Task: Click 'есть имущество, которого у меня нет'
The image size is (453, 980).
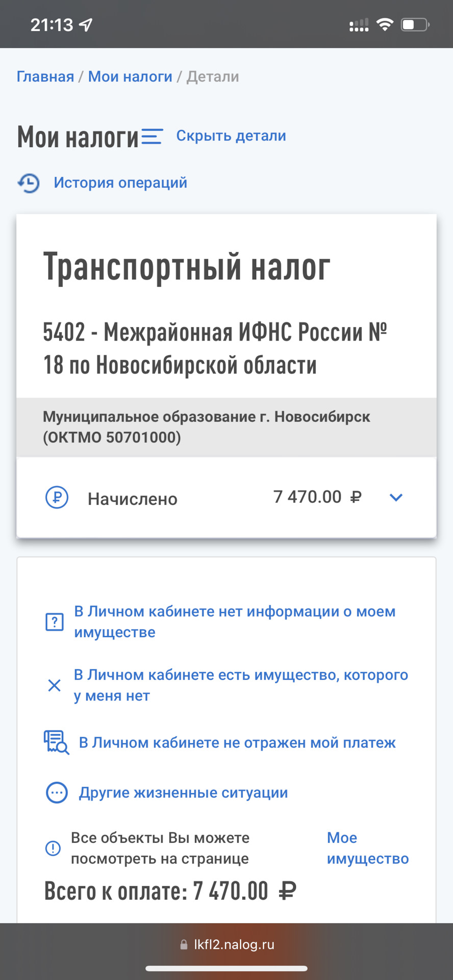Action: coord(241,685)
